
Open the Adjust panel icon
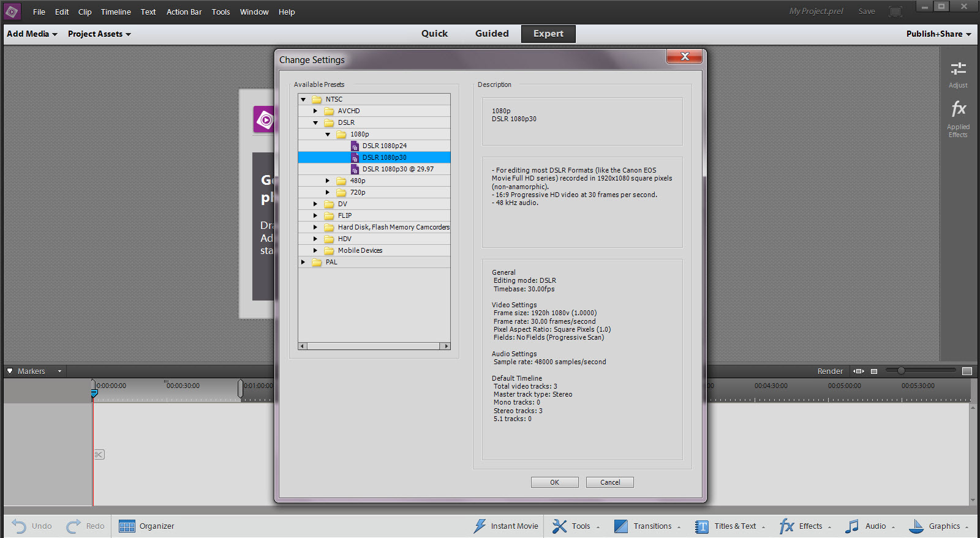click(959, 69)
